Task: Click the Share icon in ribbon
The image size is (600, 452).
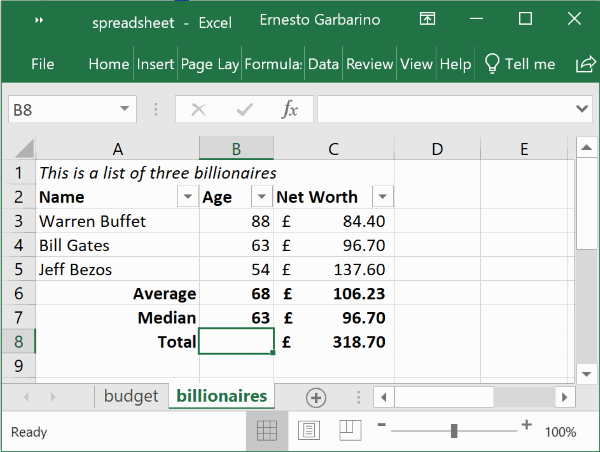Action: pyautogui.click(x=586, y=64)
